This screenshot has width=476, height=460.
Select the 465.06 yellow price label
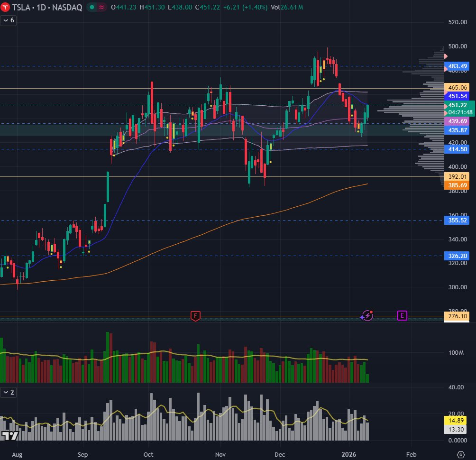pyautogui.click(x=457, y=87)
